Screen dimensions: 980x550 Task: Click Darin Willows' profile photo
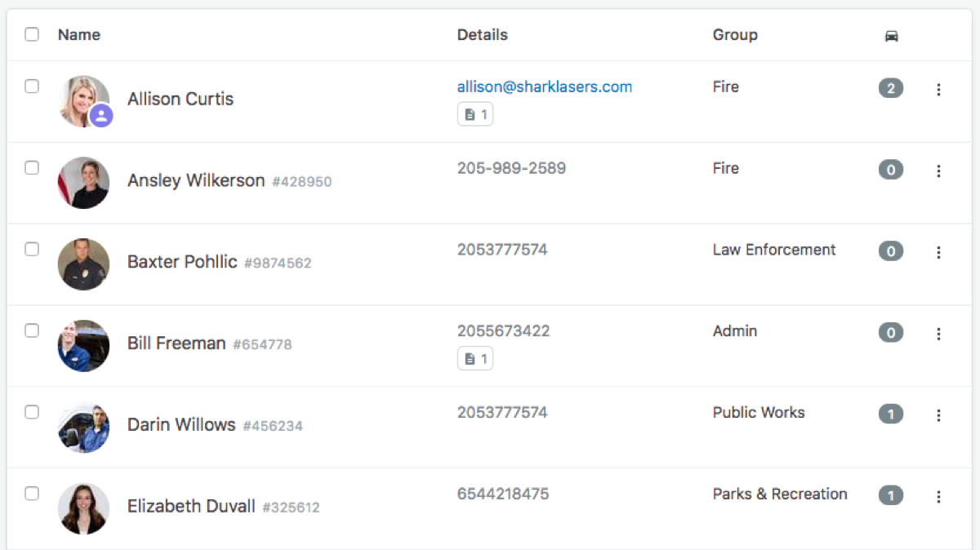83,427
